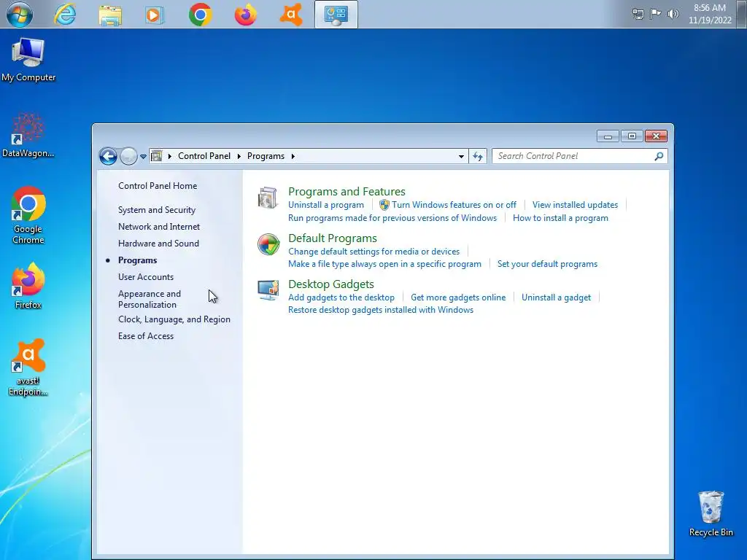Screen dimensions: 747x560
Task: Click Restore desktop gadgets installed with Windows
Action: click(x=381, y=310)
